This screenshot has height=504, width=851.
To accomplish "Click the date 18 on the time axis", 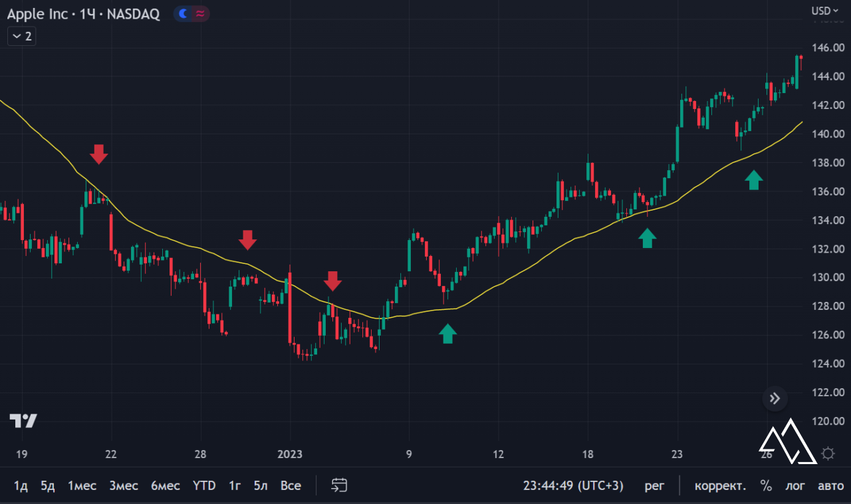I will 588,455.
